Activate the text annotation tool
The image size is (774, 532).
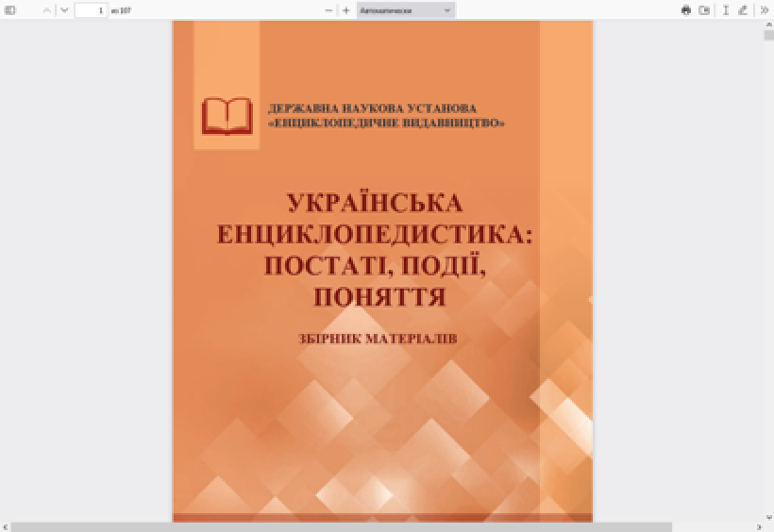coord(726,10)
